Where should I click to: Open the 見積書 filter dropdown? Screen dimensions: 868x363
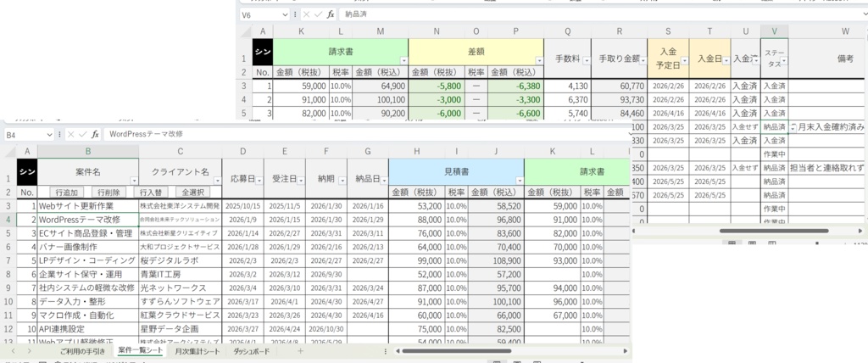[520, 181]
